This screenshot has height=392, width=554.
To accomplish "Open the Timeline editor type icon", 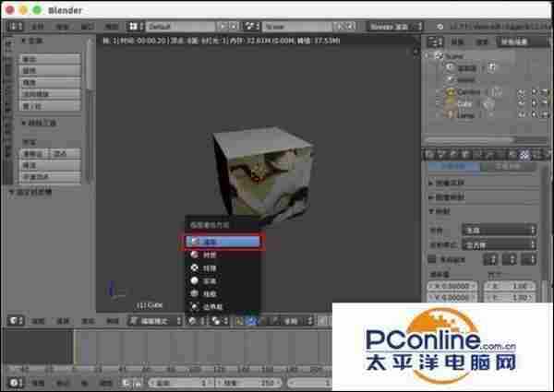I will tap(16, 383).
